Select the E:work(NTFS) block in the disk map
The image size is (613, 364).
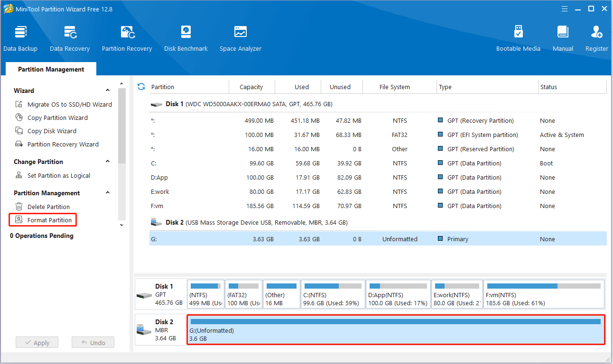tap(457, 294)
